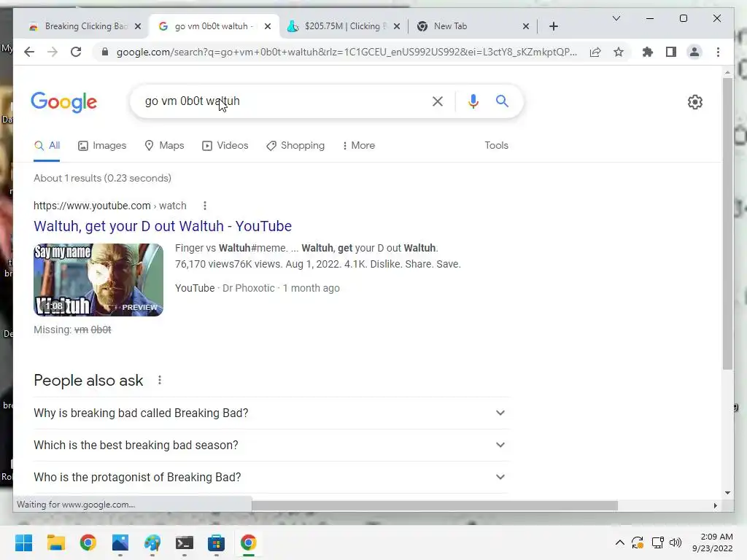Click the horizontal page scrollbar

click(x=435, y=505)
